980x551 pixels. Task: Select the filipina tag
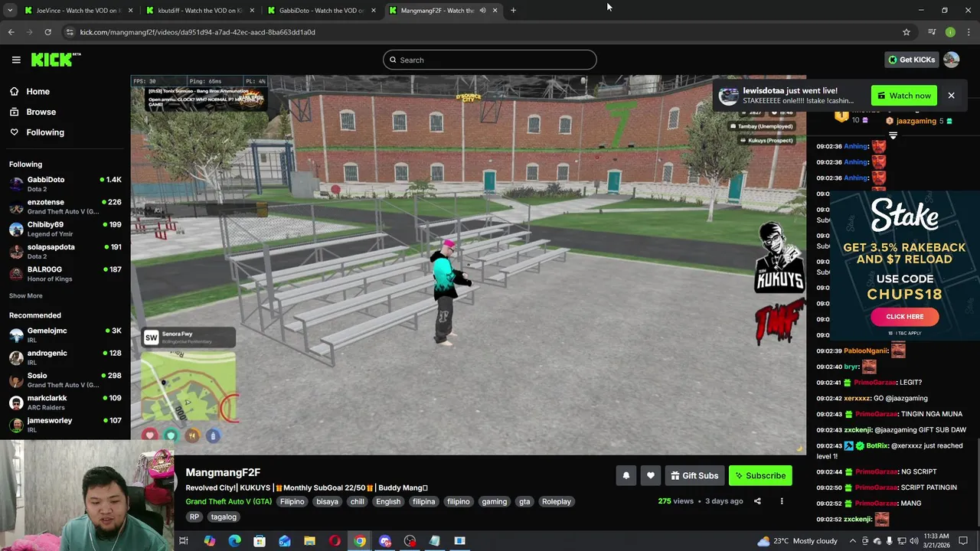(x=423, y=501)
